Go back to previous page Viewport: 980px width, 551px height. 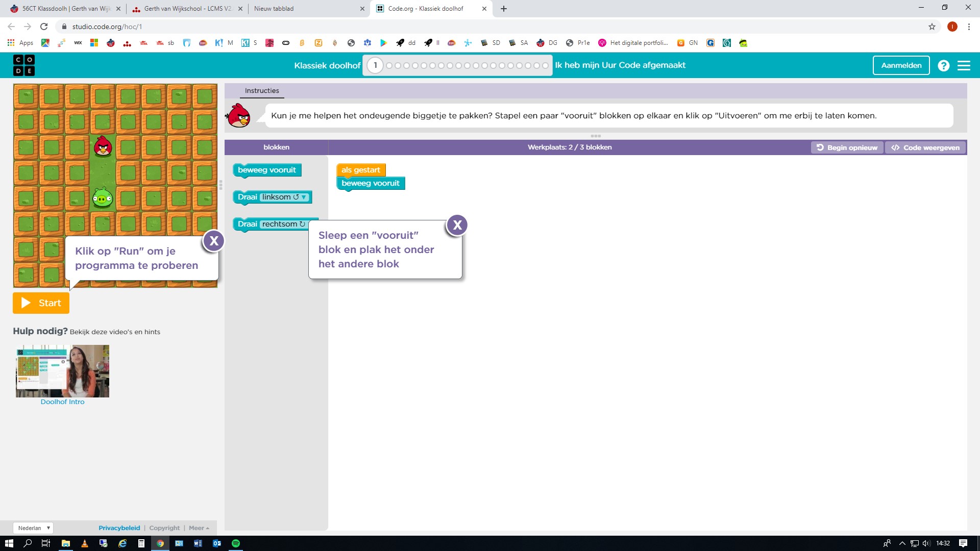(x=11, y=27)
